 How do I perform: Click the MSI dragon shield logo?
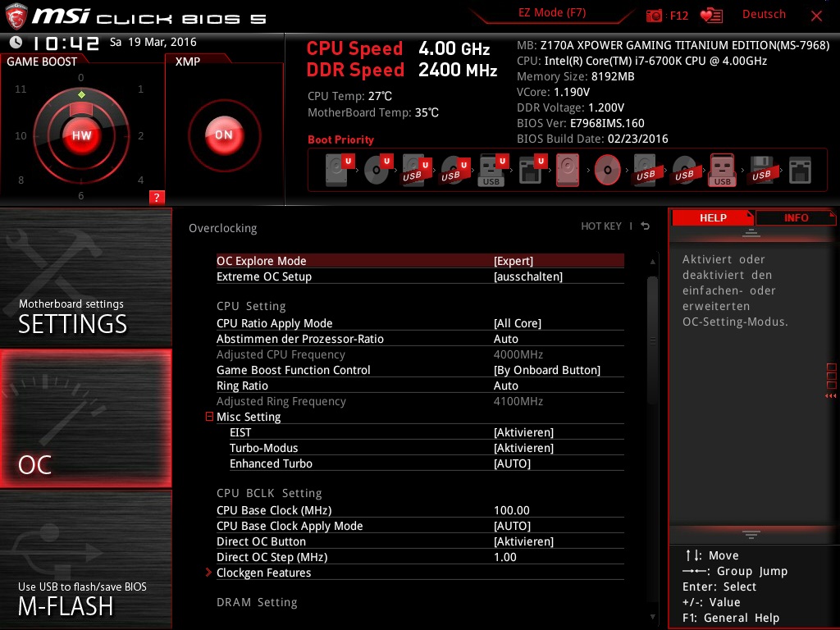[16, 16]
